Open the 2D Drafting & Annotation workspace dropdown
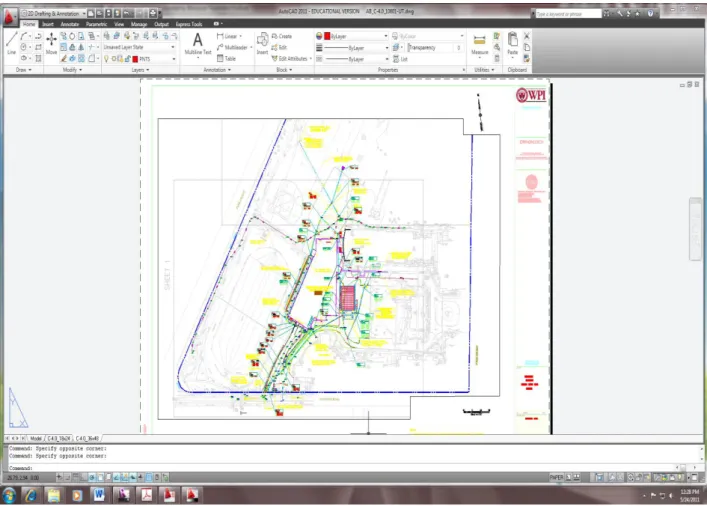The image size is (707, 506). (53, 14)
